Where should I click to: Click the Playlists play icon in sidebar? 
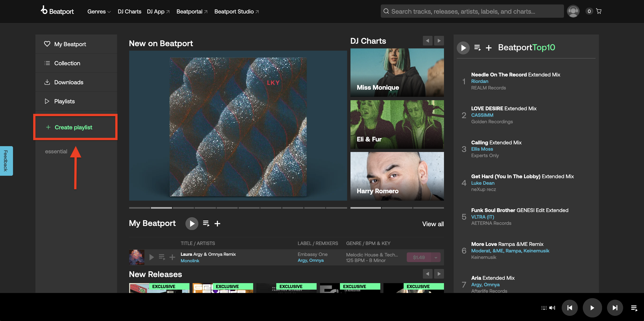pos(47,101)
